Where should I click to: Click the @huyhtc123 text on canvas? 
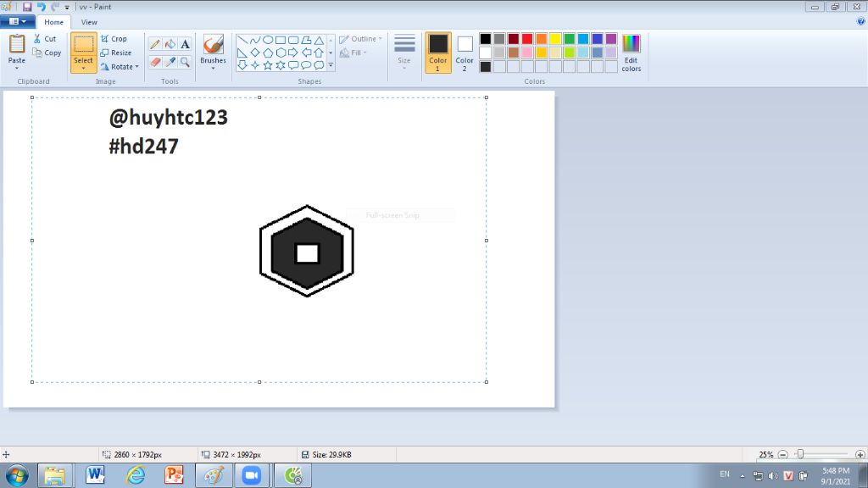(169, 117)
